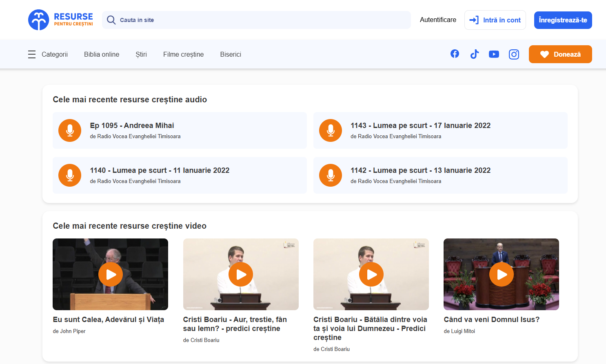Open Biblia online menu item
Image resolution: width=606 pixels, height=364 pixels.
click(x=102, y=54)
